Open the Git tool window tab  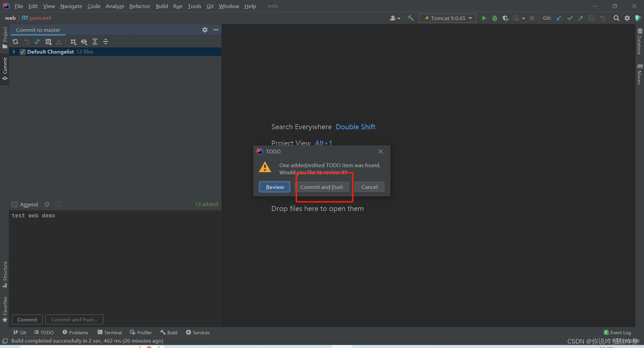pyautogui.click(x=20, y=332)
